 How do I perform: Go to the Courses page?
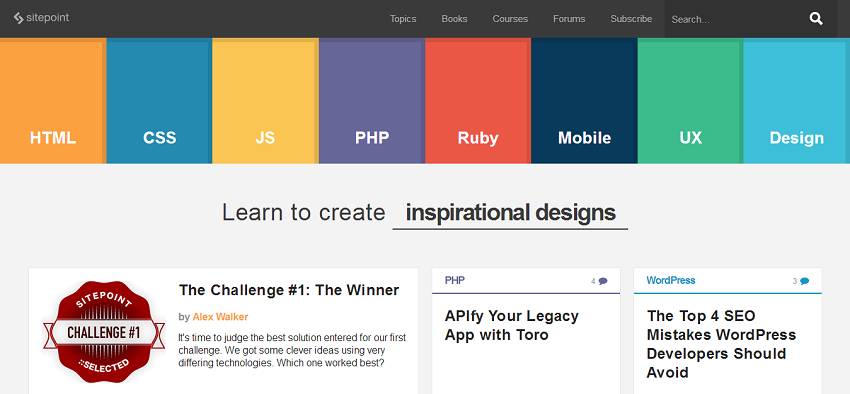pyautogui.click(x=510, y=19)
